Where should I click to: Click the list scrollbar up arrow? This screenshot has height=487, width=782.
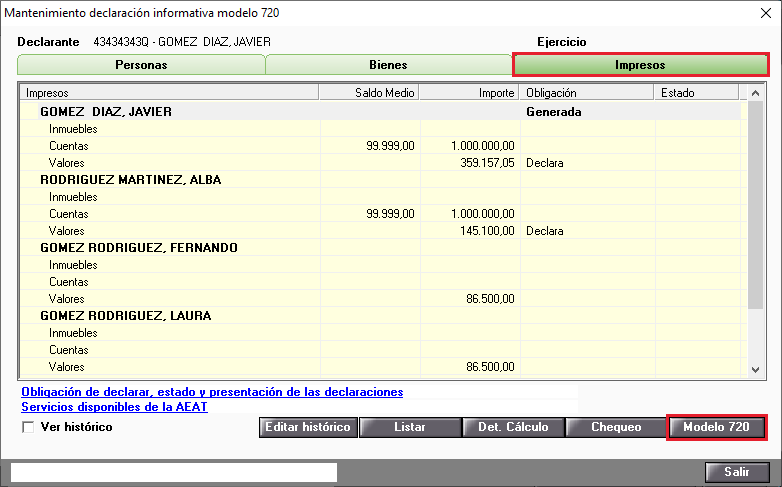755,93
